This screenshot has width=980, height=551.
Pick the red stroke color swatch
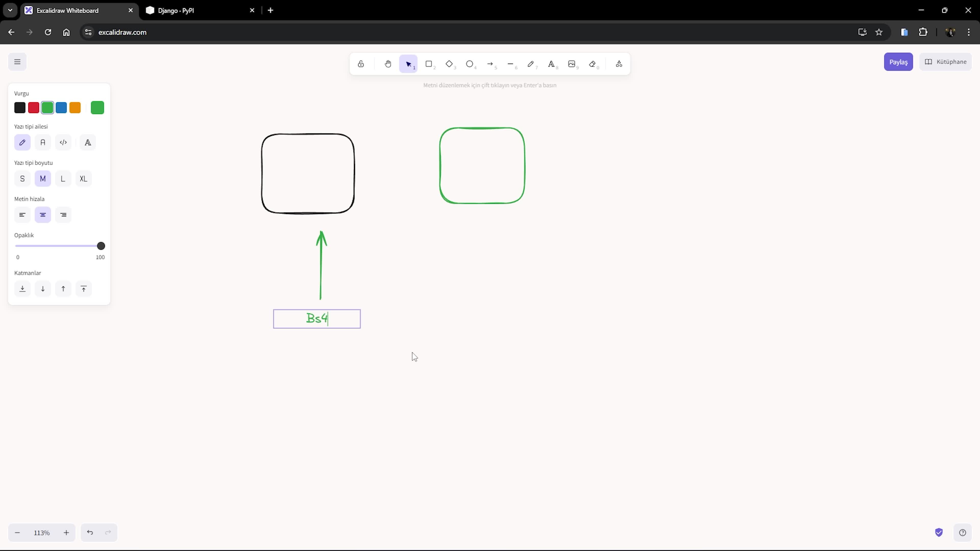pyautogui.click(x=33, y=108)
